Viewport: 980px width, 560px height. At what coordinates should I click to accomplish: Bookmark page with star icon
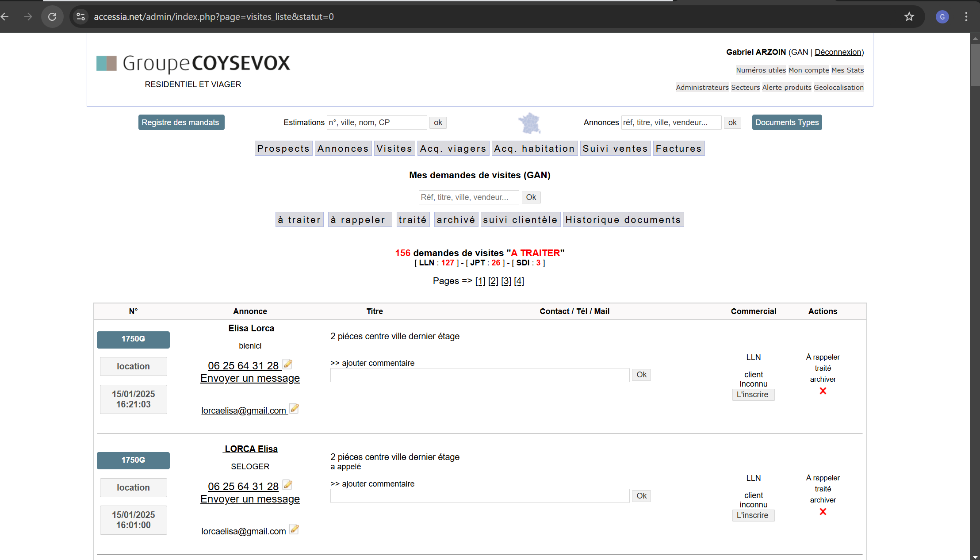pos(909,17)
